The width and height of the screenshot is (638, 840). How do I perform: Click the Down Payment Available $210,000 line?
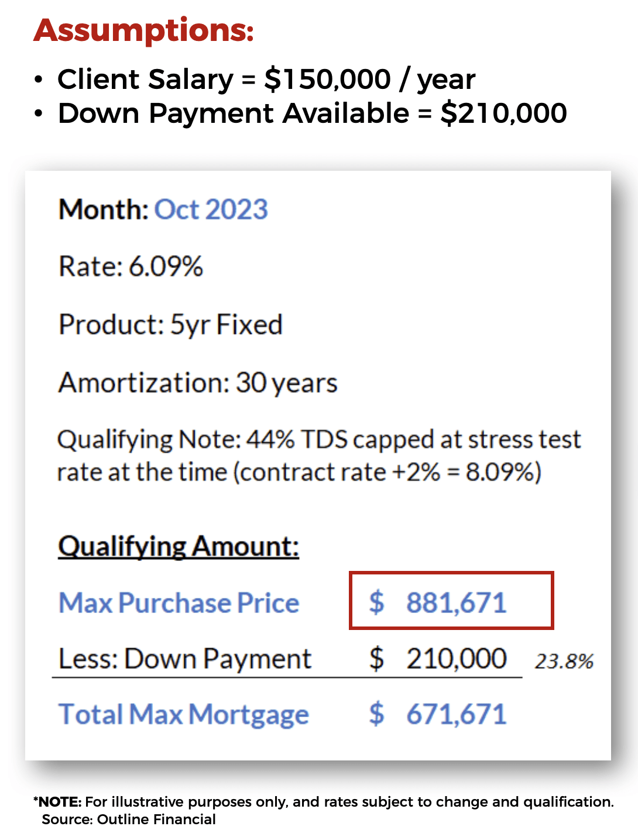click(312, 113)
